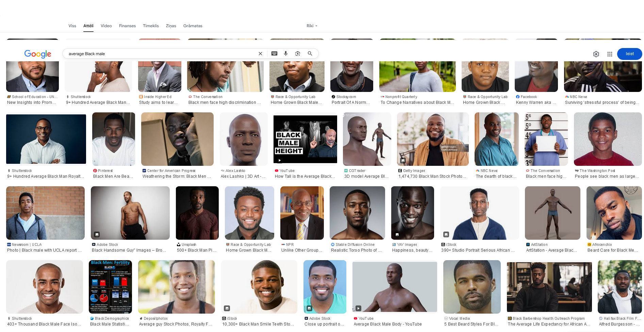
Task: Click inside the search input field
Action: pyautogui.click(x=160, y=53)
